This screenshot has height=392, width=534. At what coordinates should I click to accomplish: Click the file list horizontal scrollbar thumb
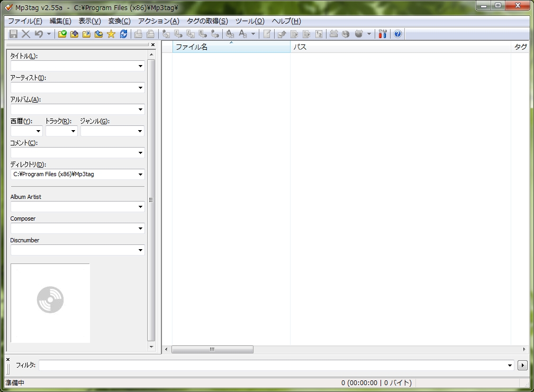(212, 350)
